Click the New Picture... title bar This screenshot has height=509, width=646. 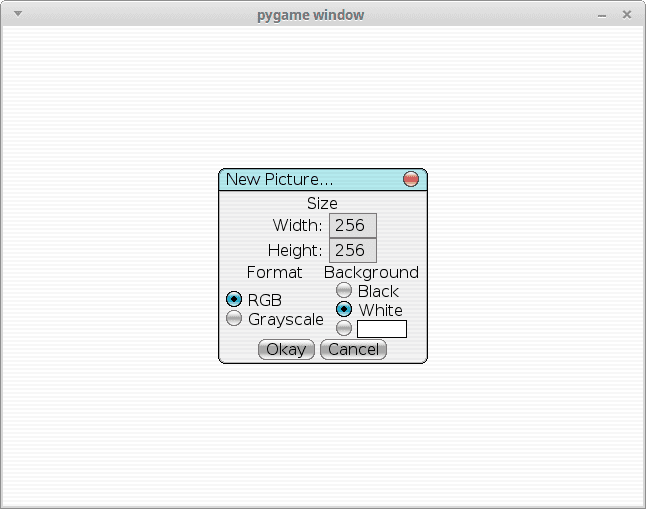tap(323, 180)
